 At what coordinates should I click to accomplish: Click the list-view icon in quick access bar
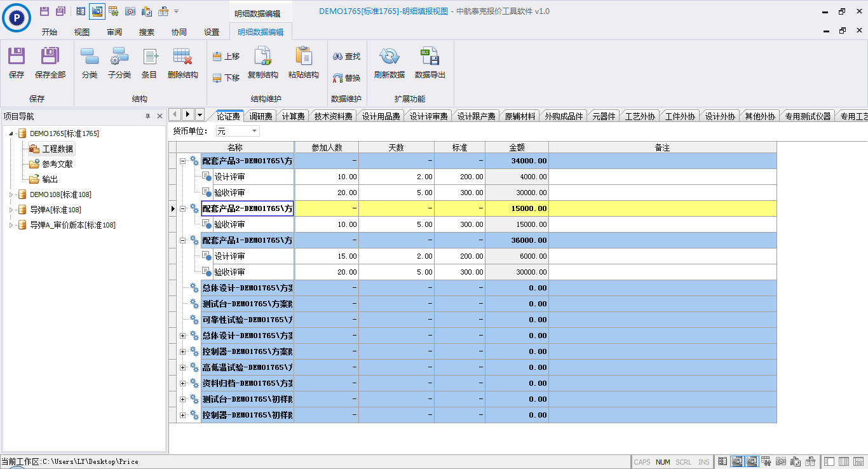click(81, 11)
